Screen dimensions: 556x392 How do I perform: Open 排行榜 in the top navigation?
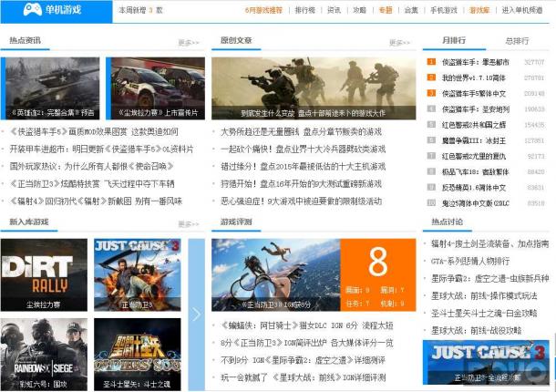coord(305,10)
